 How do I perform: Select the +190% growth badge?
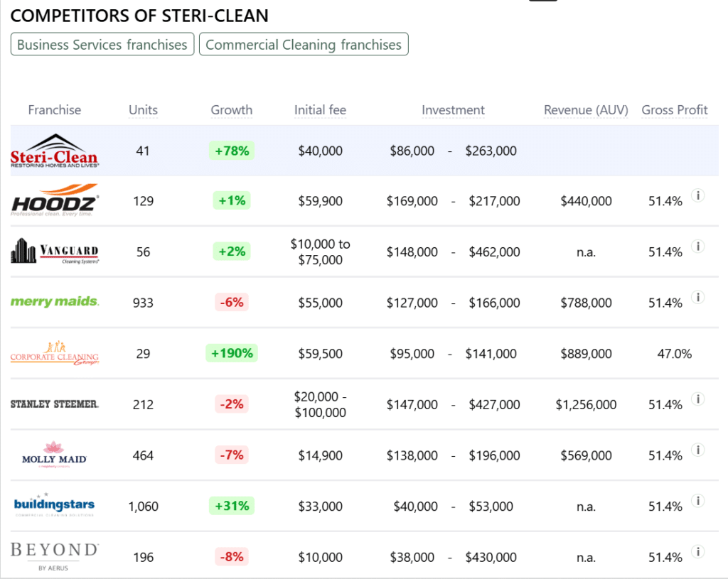tap(232, 353)
